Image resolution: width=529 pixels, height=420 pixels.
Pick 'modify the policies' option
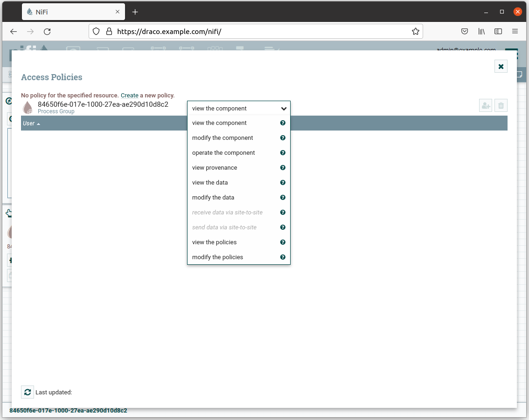[238, 257]
